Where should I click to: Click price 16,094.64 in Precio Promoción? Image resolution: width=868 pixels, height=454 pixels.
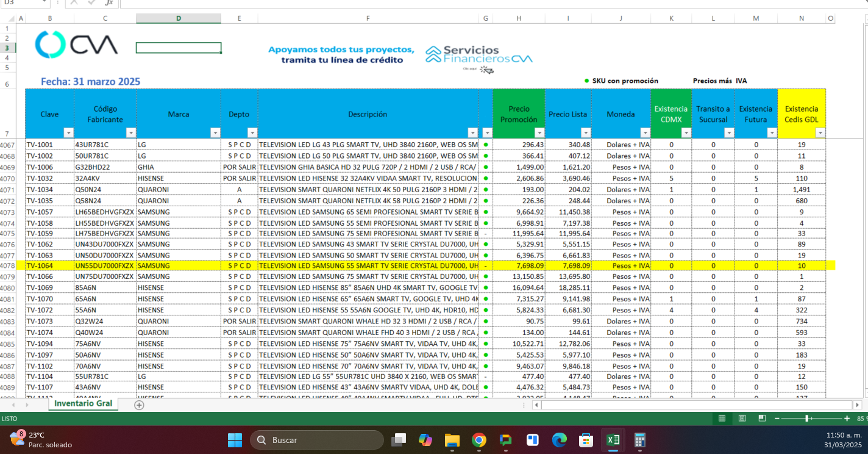(x=519, y=287)
